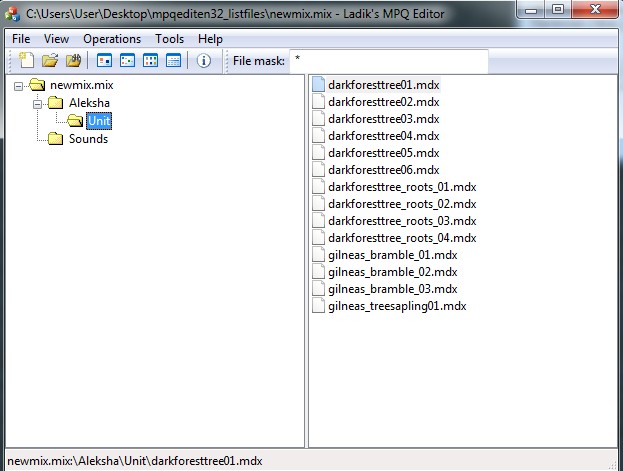Switch to large icons view
Image resolution: width=623 pixels, height=471 pixels.
pos(104,60)
